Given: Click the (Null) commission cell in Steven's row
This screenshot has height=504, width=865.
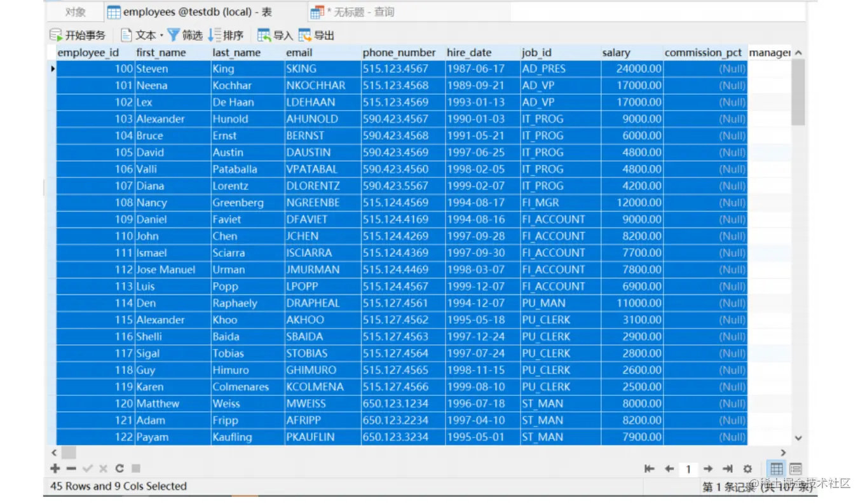Looking at the screenshot, I should pos(705,69).
